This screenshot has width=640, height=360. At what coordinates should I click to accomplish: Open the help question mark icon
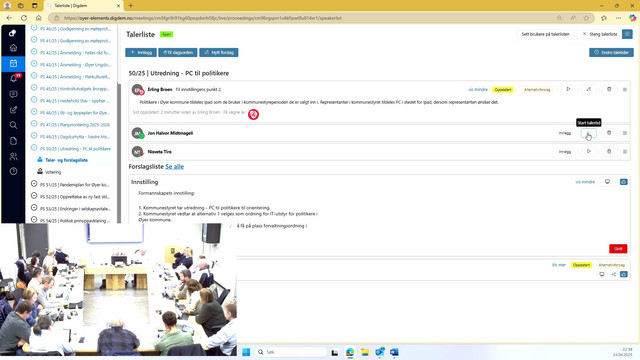[x=13, y=171]
